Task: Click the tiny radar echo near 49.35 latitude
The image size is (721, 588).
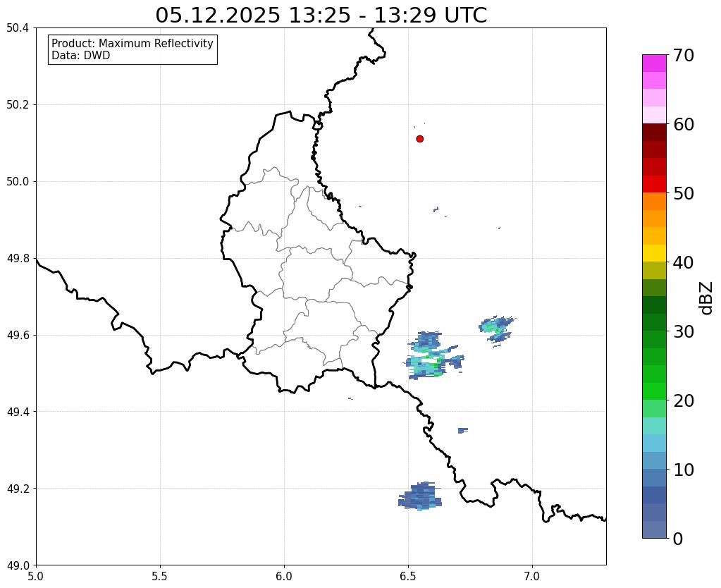Action: [462, 430]
